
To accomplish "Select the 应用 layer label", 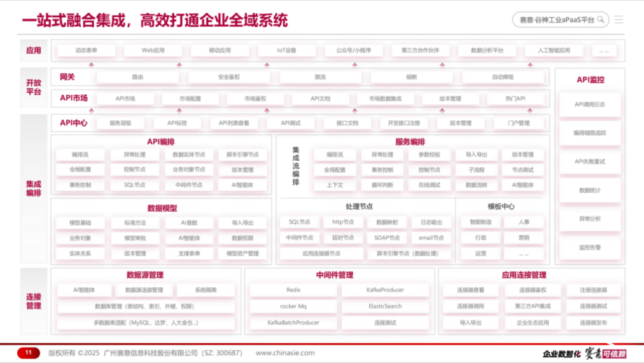I will pos(34,50).
